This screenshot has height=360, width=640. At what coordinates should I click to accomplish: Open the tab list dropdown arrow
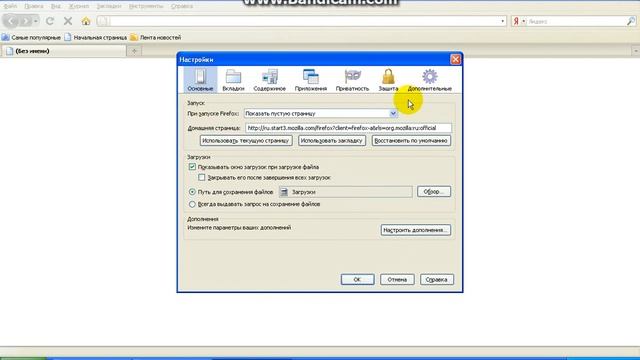tap(636, 51)
